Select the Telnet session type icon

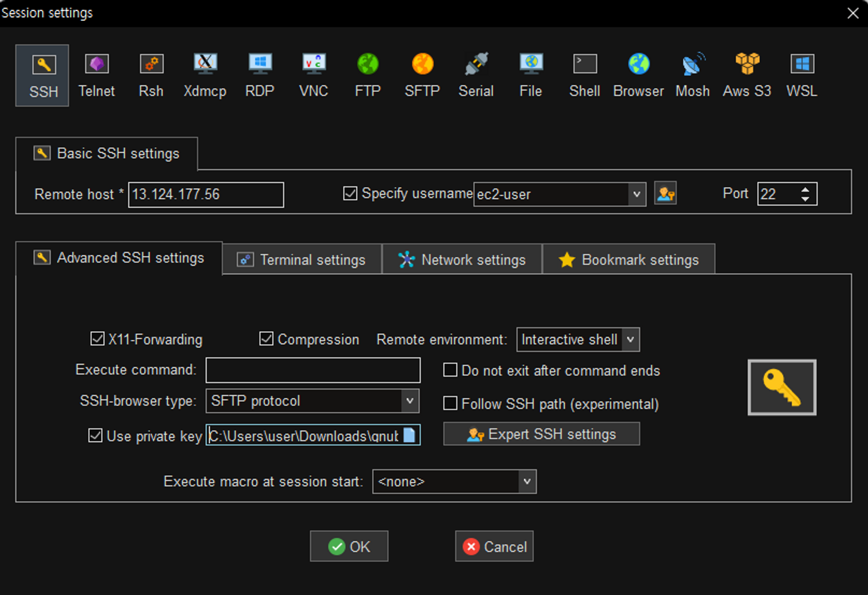(x=96, y=75)
